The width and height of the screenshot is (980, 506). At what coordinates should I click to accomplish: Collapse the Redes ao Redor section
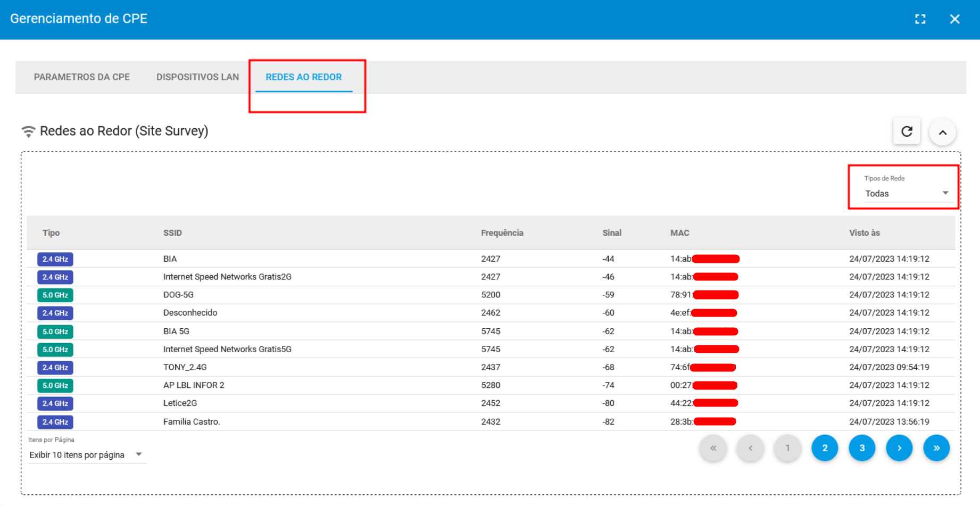coord(942,132)
